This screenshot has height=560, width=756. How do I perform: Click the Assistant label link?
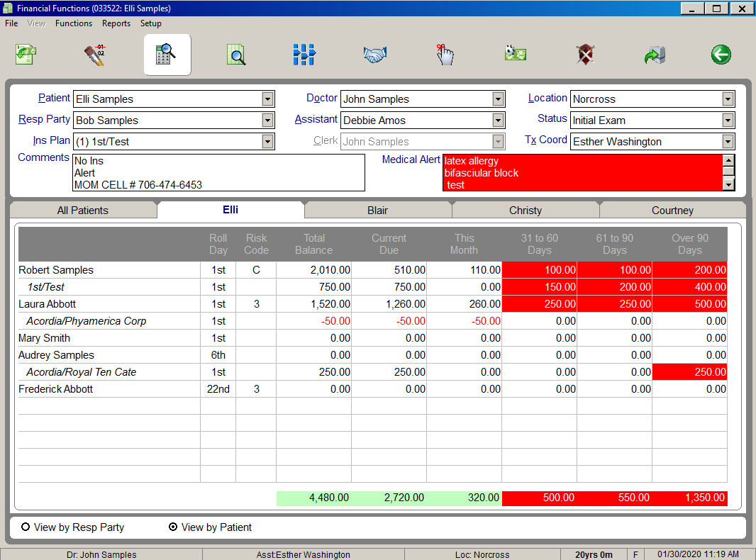316,119
